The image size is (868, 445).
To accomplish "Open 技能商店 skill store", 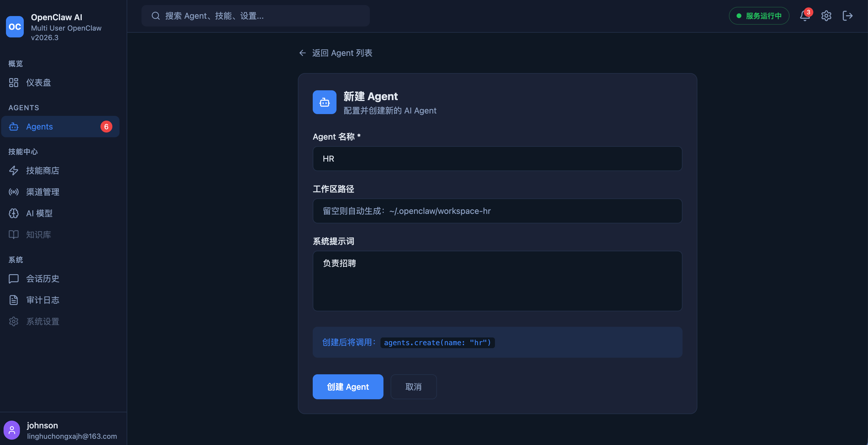I will 60,171.
